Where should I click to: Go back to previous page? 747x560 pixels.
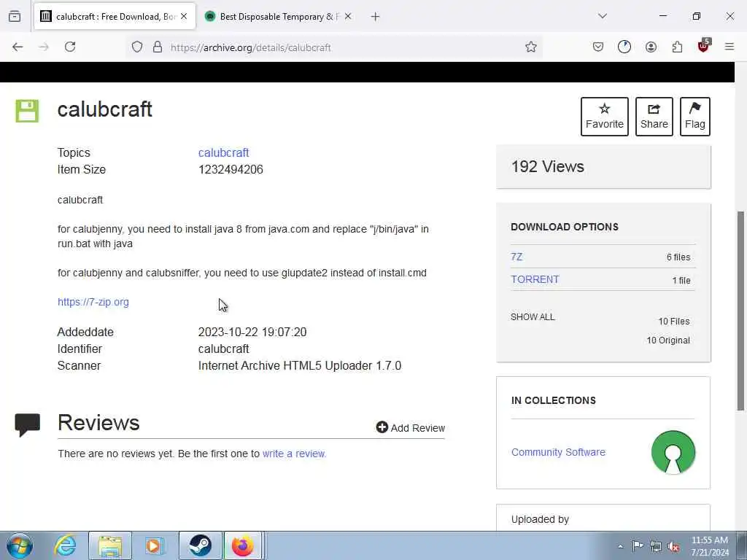18,47
